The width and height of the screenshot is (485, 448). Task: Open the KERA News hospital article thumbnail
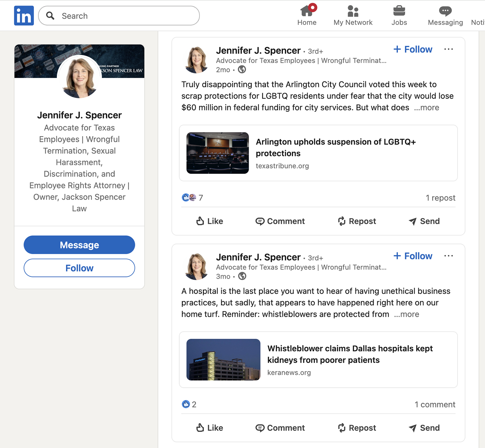pos(223,359)
